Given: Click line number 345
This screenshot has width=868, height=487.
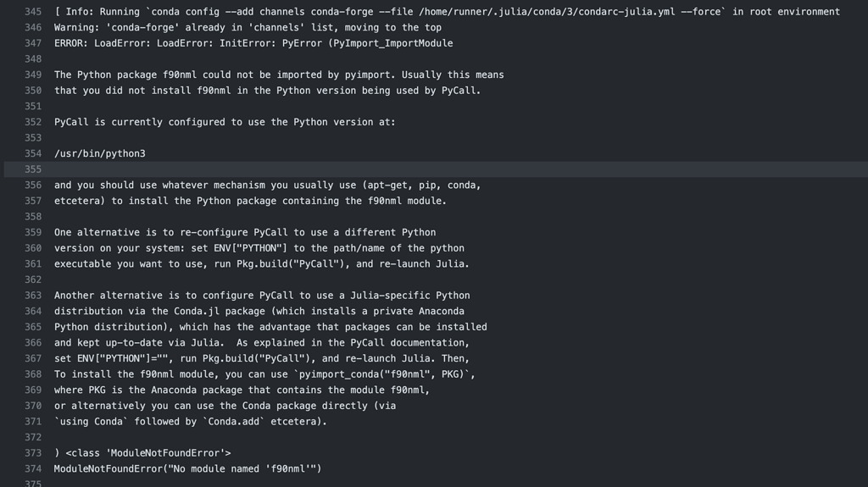Looking at the screenshot, I should [32, 12].
